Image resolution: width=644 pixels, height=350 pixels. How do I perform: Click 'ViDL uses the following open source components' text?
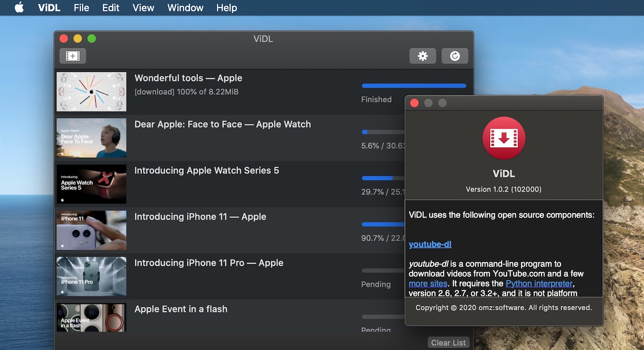pos(501,215)
